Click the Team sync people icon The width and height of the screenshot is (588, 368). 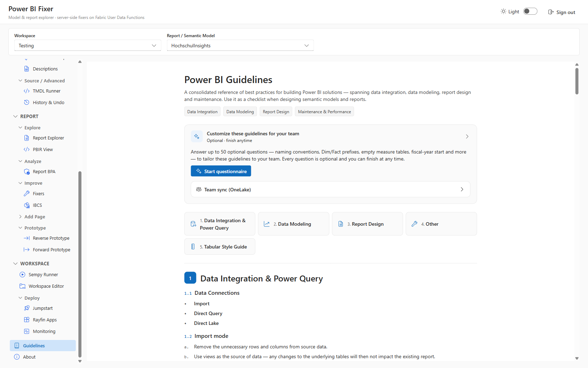(199, 189)
